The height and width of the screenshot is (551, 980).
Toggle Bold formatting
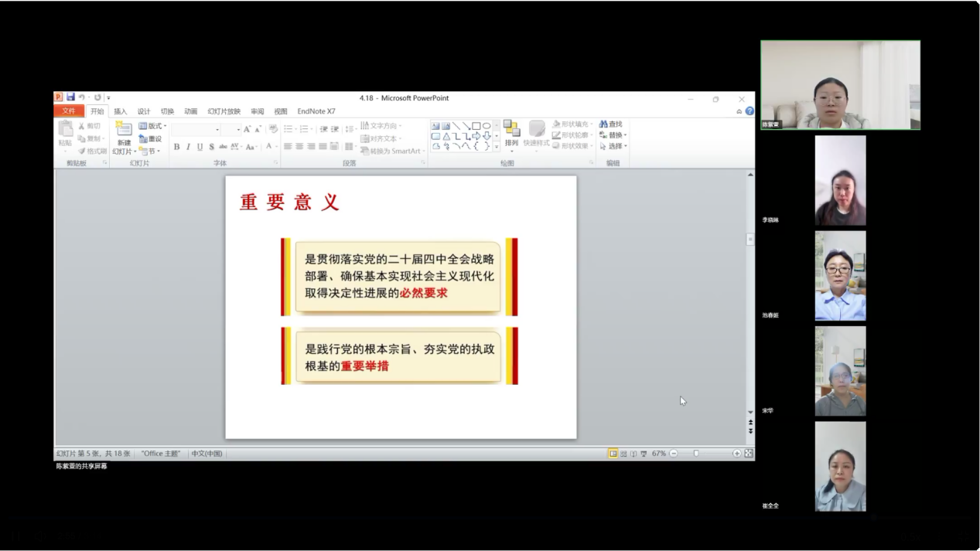coord(176,147)
